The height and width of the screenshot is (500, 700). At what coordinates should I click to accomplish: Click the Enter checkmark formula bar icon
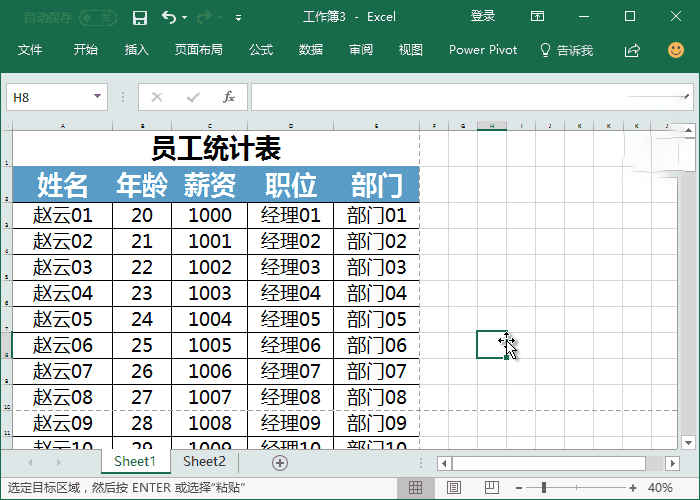coord(193,97)
